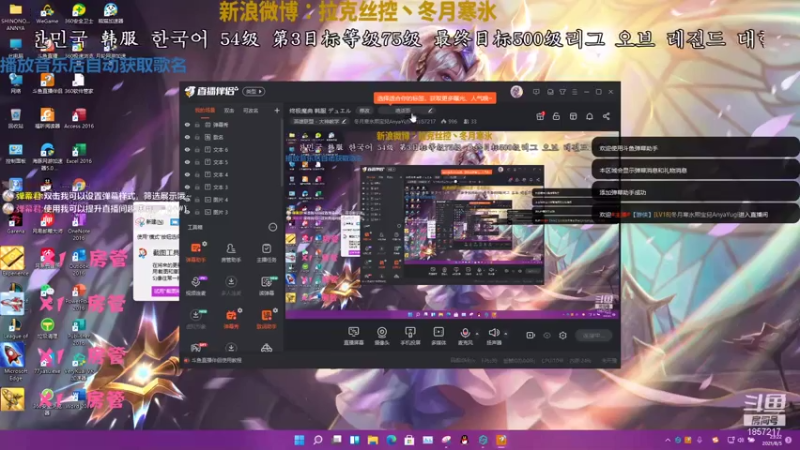Select the 文本 6 source row
The height and width of the screenshot is (450, 800).
tap(232, 149)
